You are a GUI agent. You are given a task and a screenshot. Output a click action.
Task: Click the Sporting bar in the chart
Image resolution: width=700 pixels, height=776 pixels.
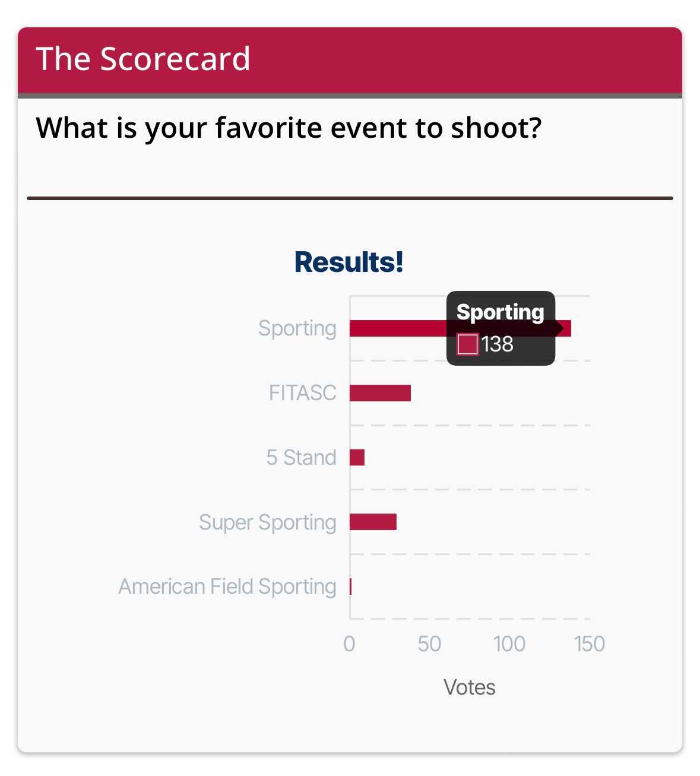(x=398, y=328)
